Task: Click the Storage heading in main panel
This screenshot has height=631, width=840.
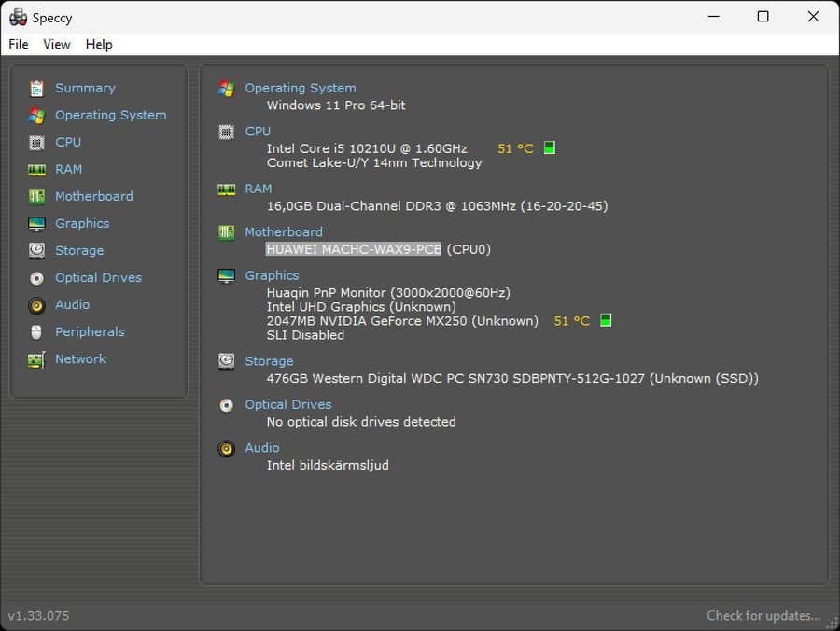Action: tap(269, 361)
